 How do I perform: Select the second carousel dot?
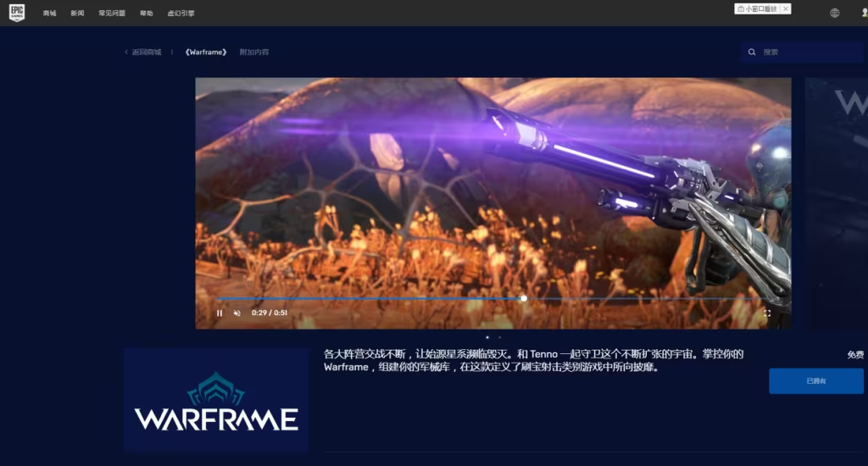coord(499,337)
